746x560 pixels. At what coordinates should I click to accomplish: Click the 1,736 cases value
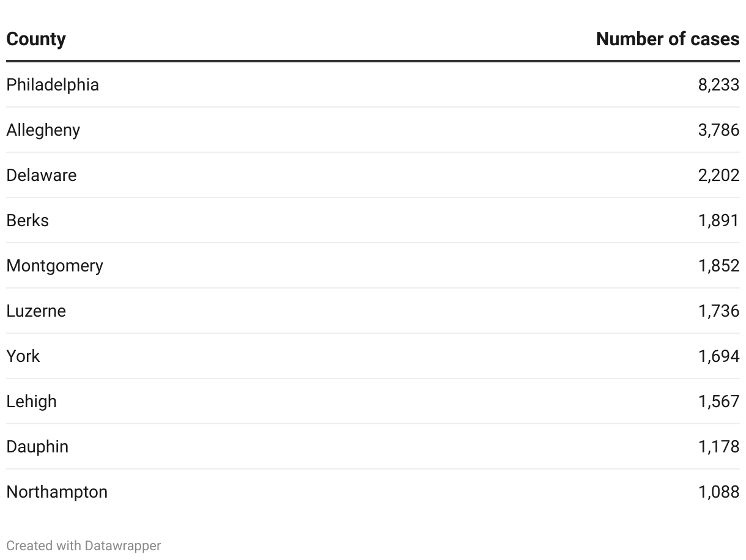pyautogui.click(x=719, y=311)
